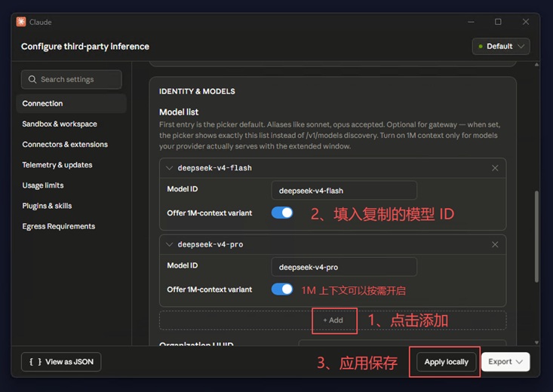Collapse the deepseek-v4-pro entry chevron
This screenshot has height=392, width=553.
169,245
